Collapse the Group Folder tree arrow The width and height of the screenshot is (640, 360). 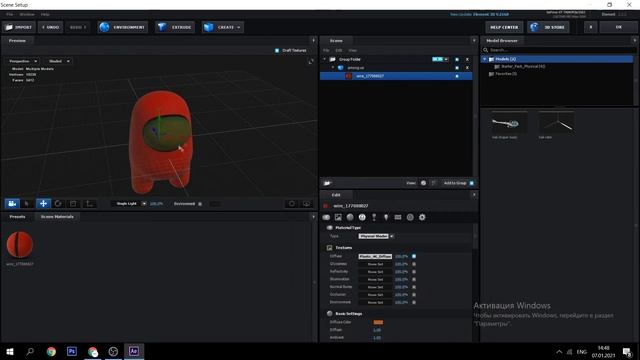(x=325, y=59)
